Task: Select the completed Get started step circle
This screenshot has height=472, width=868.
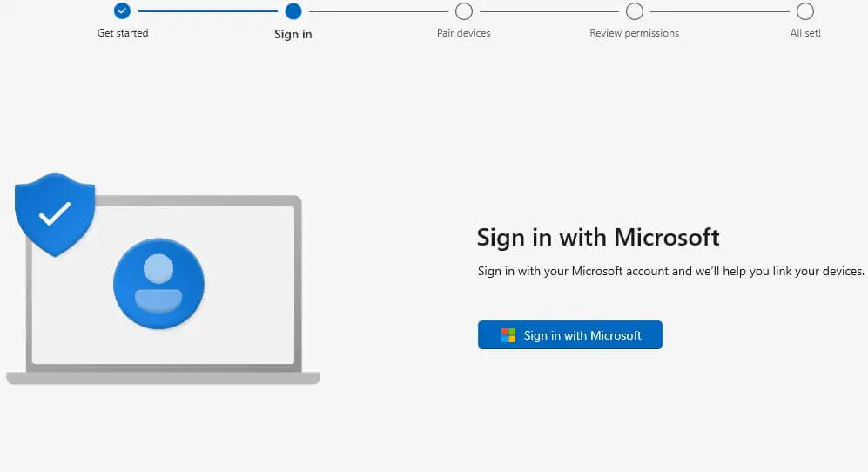Action: click(x=122, y=10)
